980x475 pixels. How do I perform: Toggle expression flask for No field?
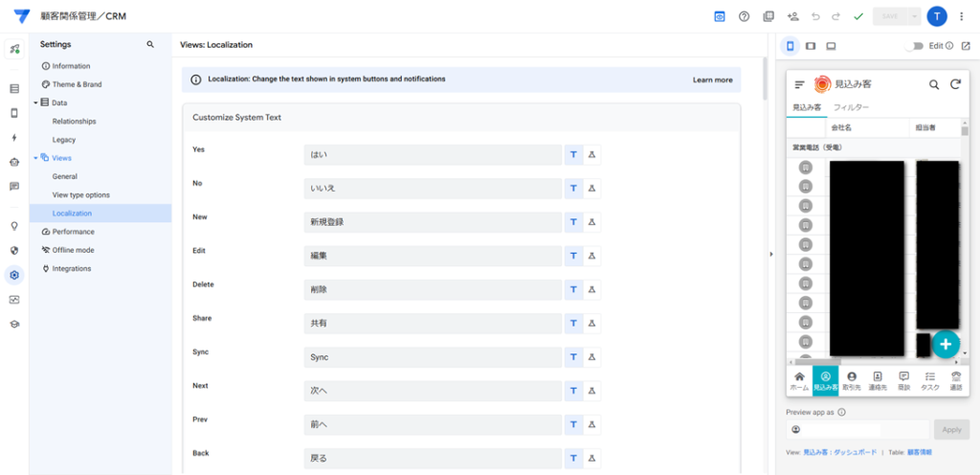pos(591,189)
